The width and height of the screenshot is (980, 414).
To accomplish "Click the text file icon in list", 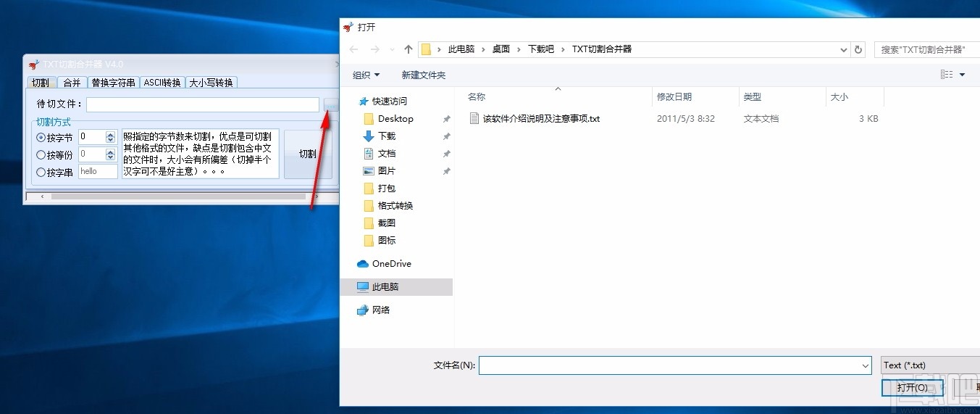I will coord(474,118).
